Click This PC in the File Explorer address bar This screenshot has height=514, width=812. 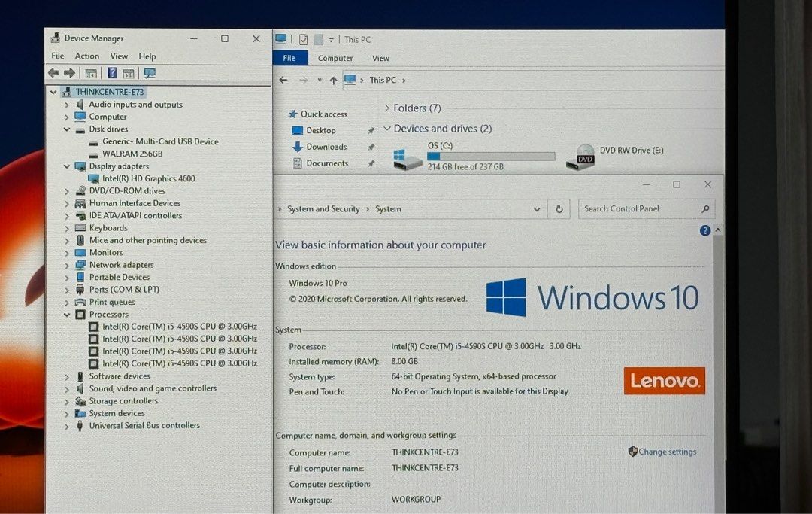click(x=383, y=80)
